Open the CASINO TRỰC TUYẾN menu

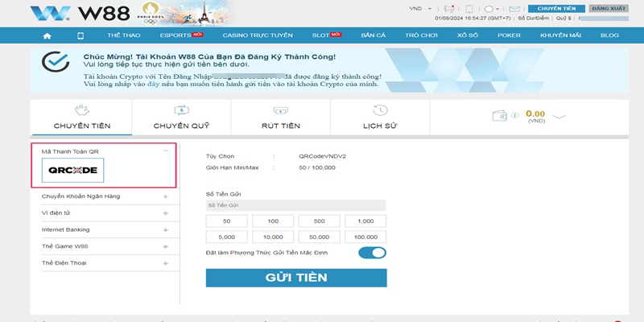258,35
